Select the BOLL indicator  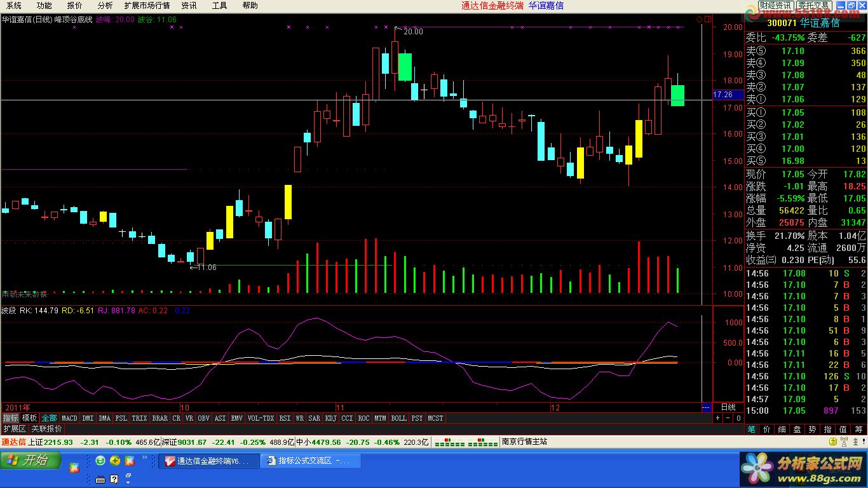[398, 418]
